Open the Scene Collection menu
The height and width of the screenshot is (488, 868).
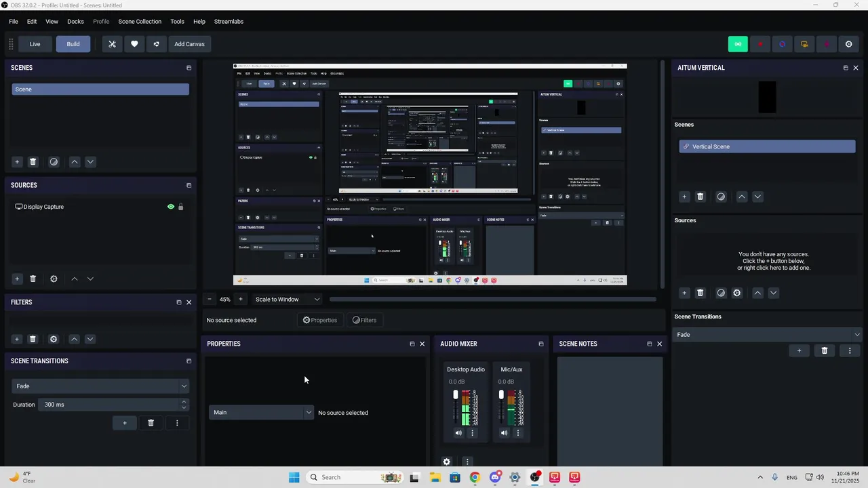[140, 22]
